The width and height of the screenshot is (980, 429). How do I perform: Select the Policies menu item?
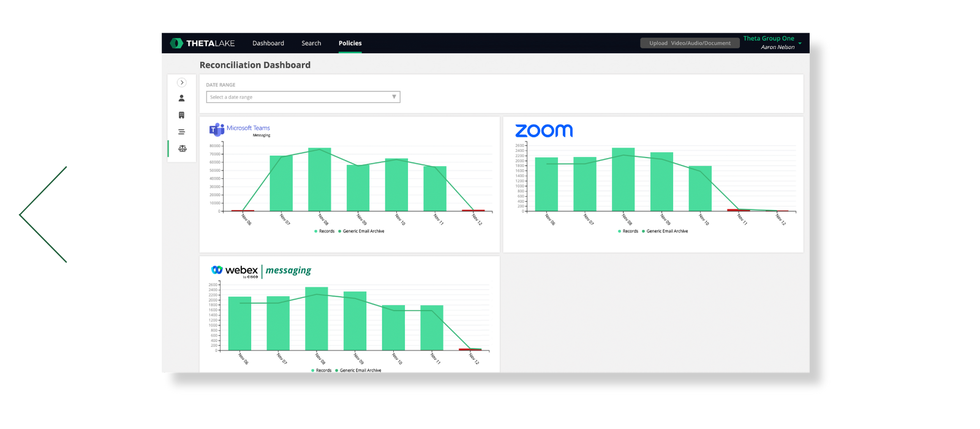350,44
